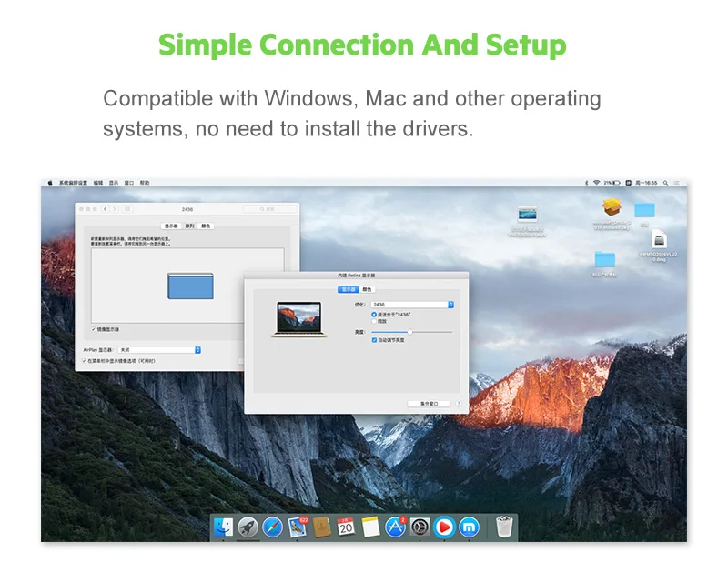Open App Store icon with badge 2
Viewport: 728px width, 582px height.
[x=395, y=527]
